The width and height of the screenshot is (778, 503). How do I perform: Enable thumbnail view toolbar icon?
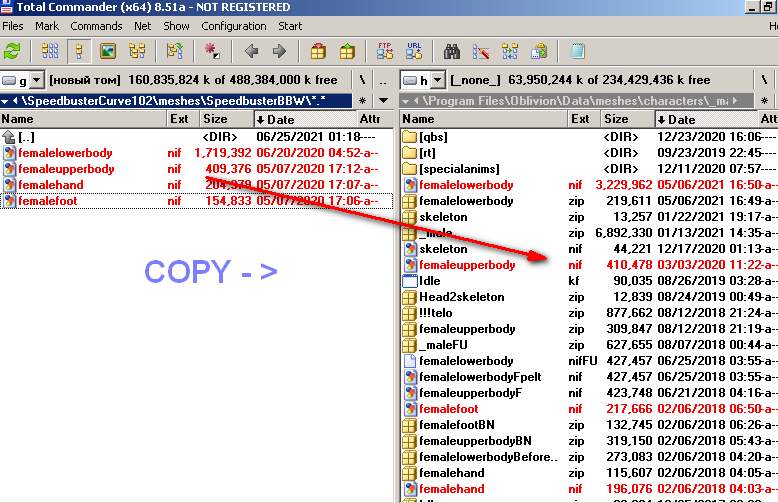(x=108, y=51)
